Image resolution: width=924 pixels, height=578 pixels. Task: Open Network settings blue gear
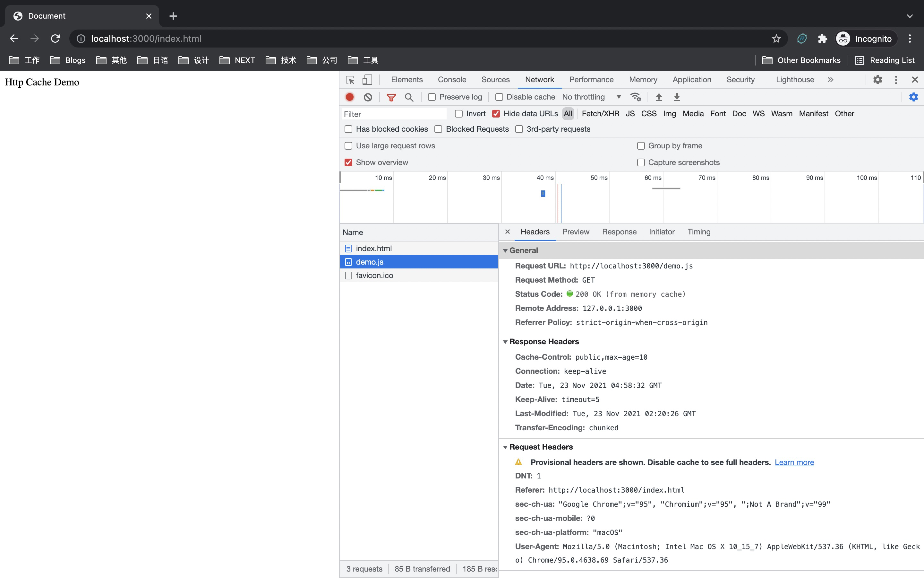(913, 97)
